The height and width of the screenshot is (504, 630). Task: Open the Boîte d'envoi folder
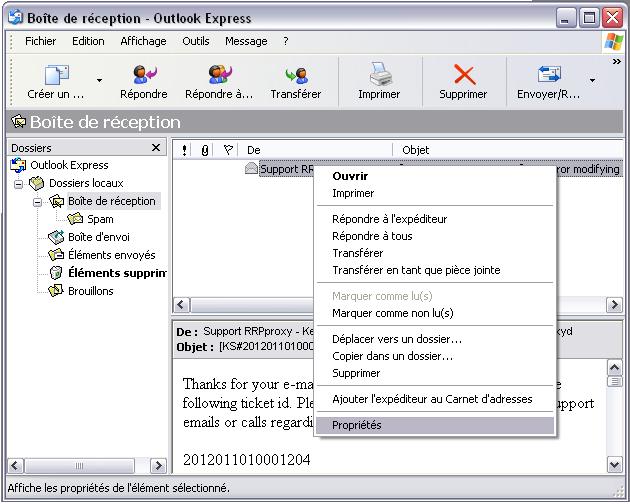pyautogui.click(x=98, y=237)
